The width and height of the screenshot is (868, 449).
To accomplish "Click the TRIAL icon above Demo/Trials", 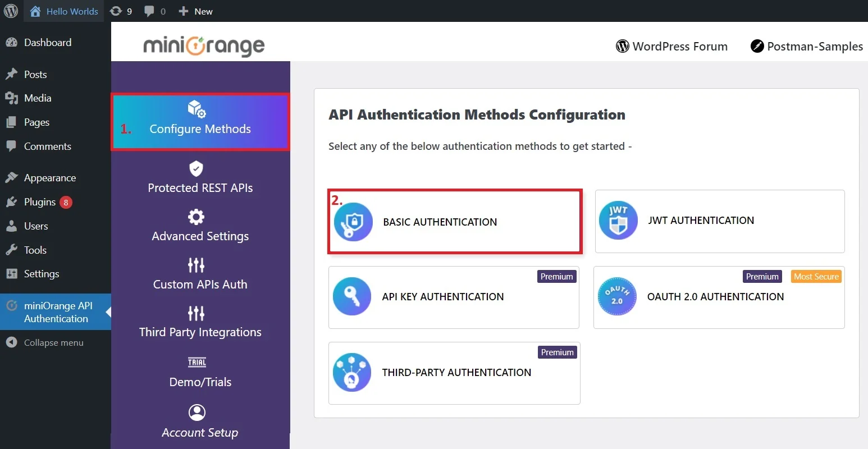I will [x=197, y=362].
